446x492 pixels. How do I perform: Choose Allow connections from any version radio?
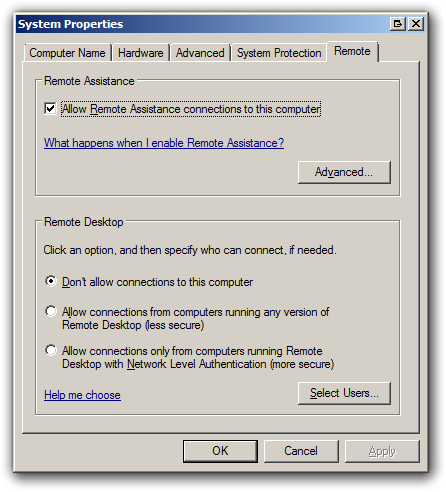pyautogui.click(x=51, y=311)
